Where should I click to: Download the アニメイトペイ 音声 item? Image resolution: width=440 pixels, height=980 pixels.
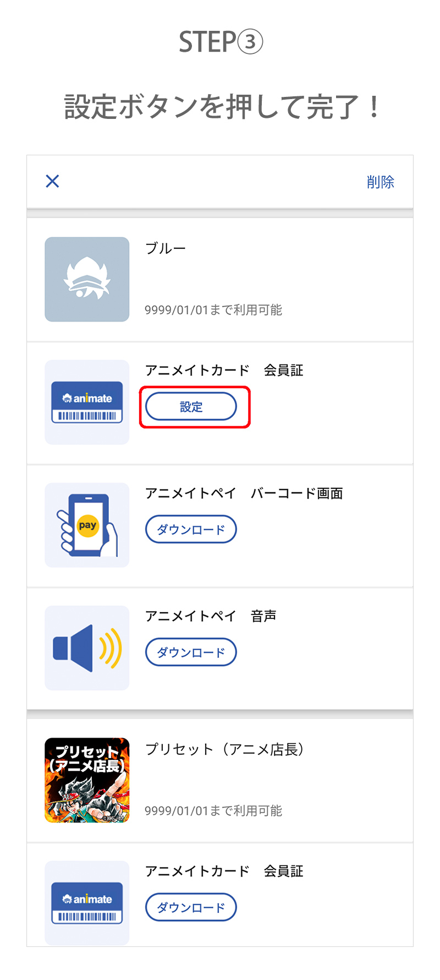[191, 652]
